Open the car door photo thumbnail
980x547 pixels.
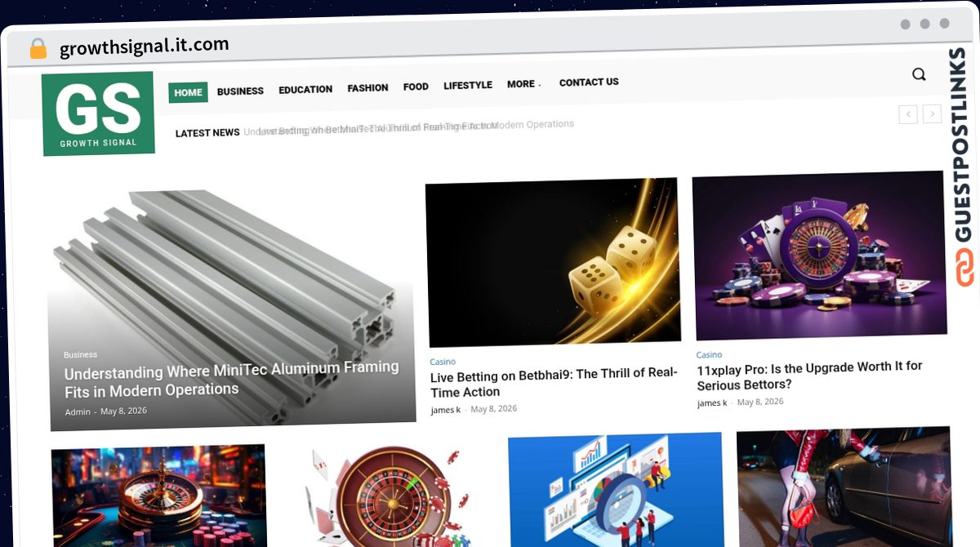[844, 487]
